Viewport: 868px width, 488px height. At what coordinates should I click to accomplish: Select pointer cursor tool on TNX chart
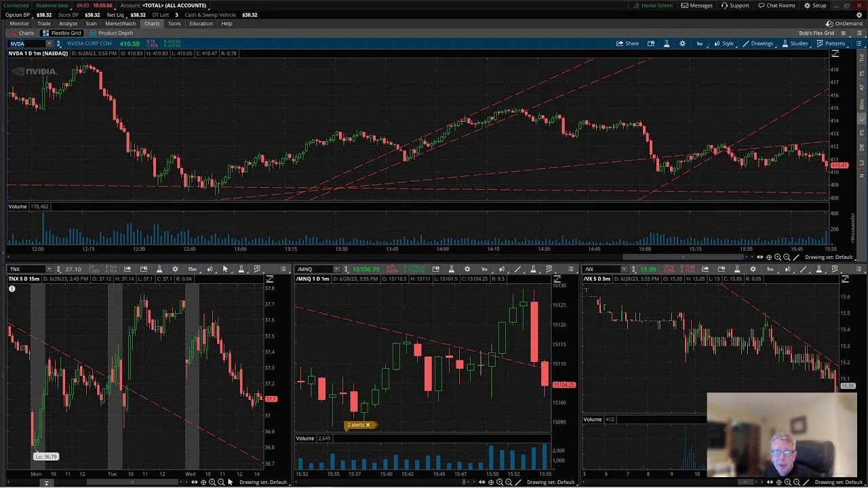click(x=225, y=269)
